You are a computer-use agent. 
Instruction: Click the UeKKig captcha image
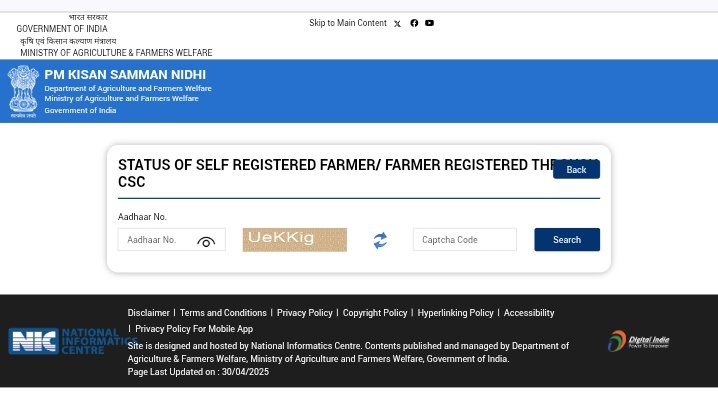(x=294, y=239)
